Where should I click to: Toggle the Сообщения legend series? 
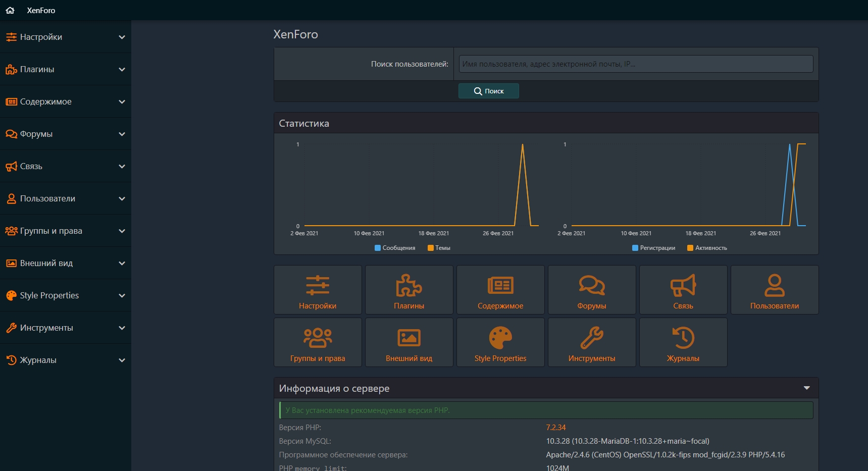tap(395, 248)
